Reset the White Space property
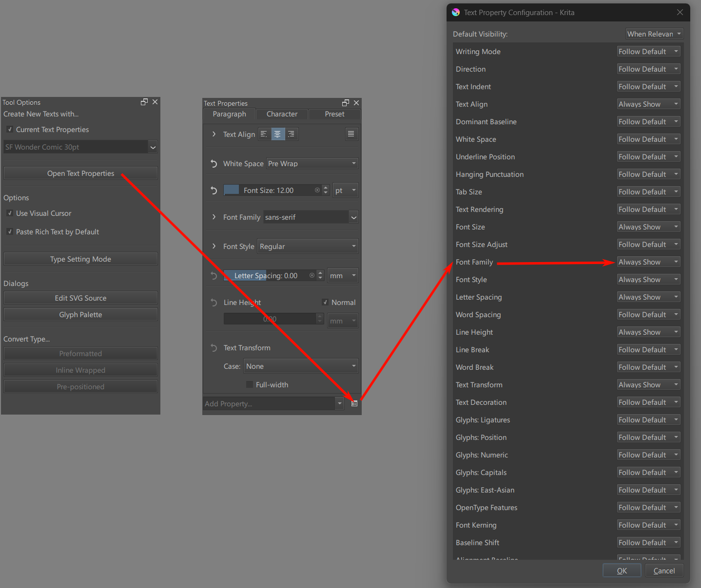This screenshot has height=588, width=701. point(214,164)
